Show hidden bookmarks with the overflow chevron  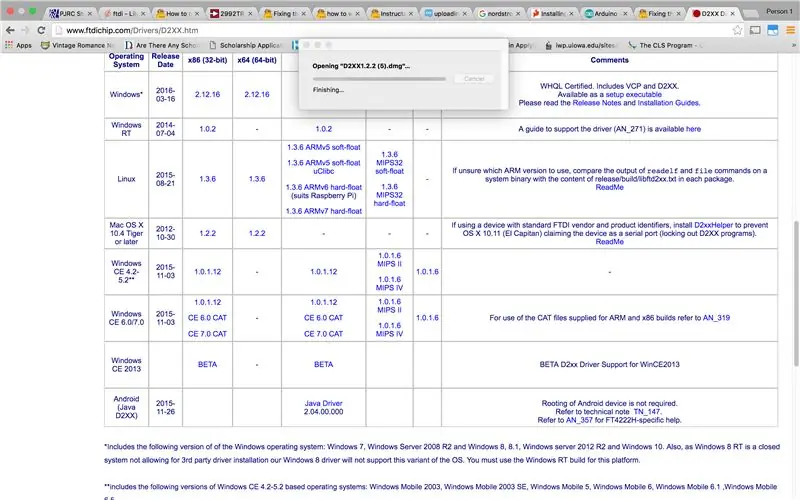(793, 45)
